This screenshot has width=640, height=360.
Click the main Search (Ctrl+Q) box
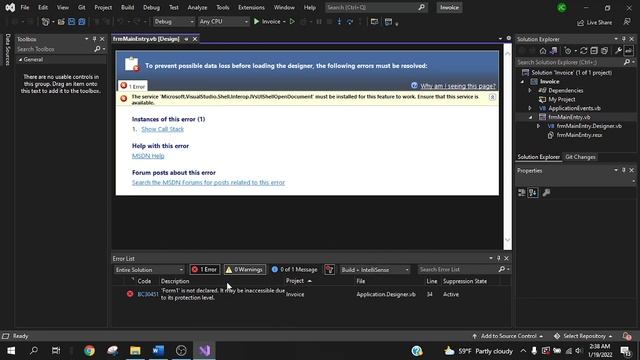[376, 7]
